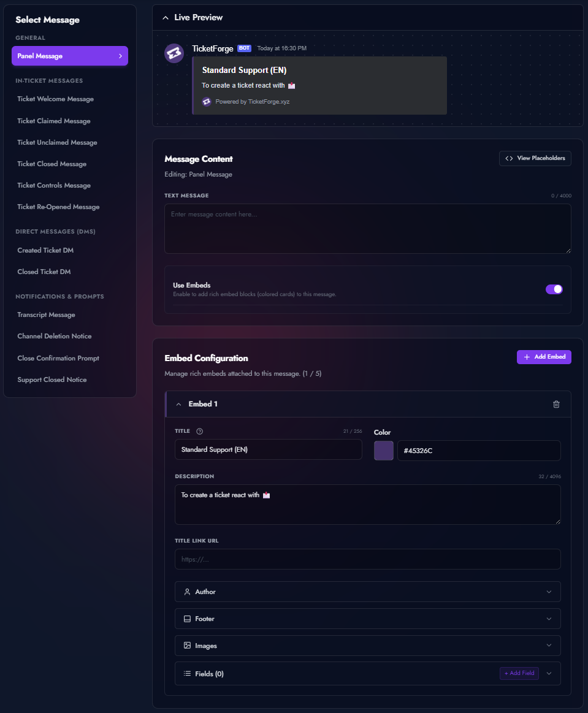Collapse the Live Preview panel
Viewport: 588px width, 713px height.
coord(165,17)
